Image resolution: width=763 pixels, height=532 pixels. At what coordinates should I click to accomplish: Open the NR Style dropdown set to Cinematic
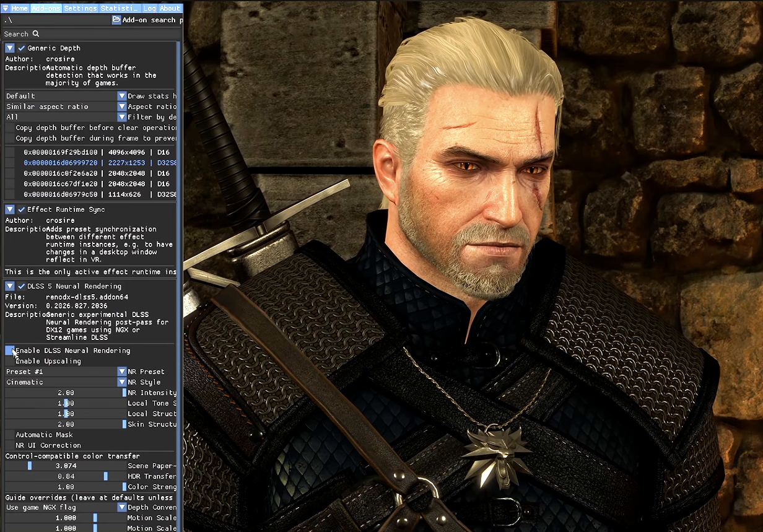[66, 382]
